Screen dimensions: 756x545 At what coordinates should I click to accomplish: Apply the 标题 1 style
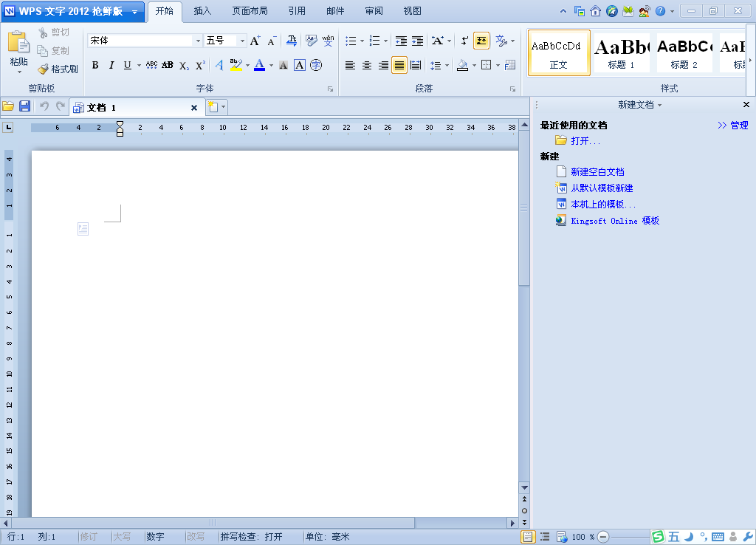[x=620, y=52]
